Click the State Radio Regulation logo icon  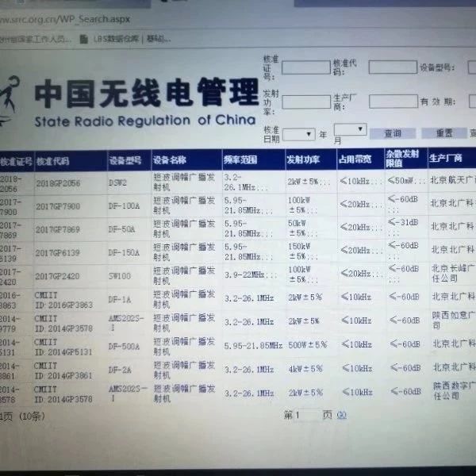(9, 100)
